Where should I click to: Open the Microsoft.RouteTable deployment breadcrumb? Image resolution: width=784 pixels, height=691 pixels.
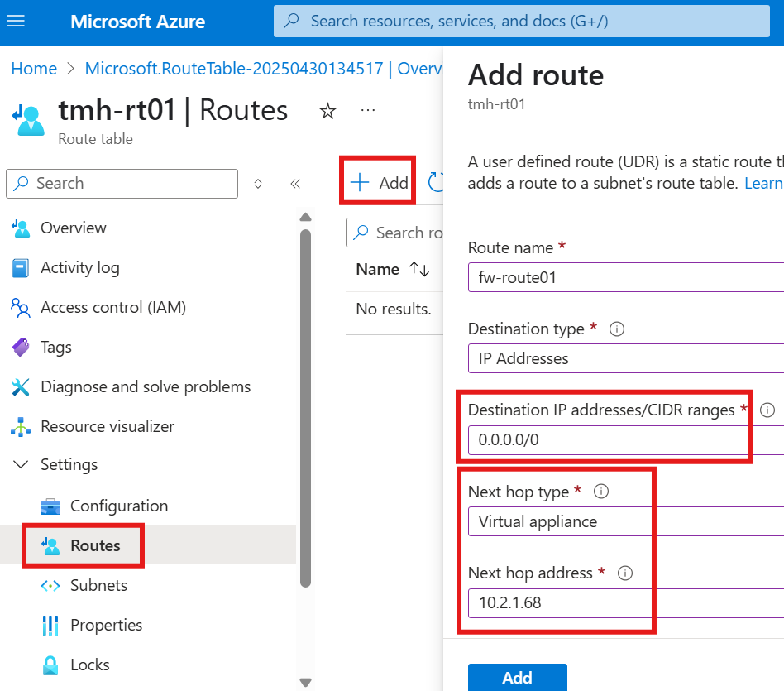coord(264,69)
